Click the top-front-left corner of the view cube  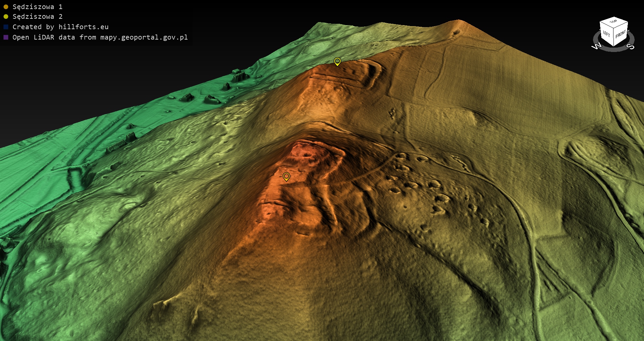pos(613,28)
